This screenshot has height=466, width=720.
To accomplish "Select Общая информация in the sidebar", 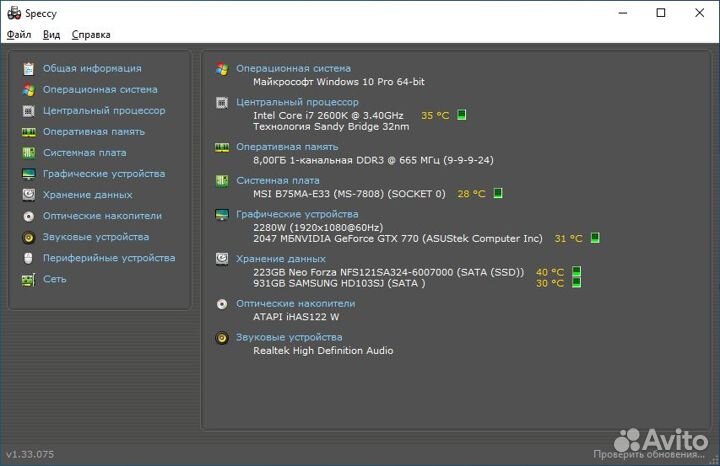I will [x=92, y=68].
